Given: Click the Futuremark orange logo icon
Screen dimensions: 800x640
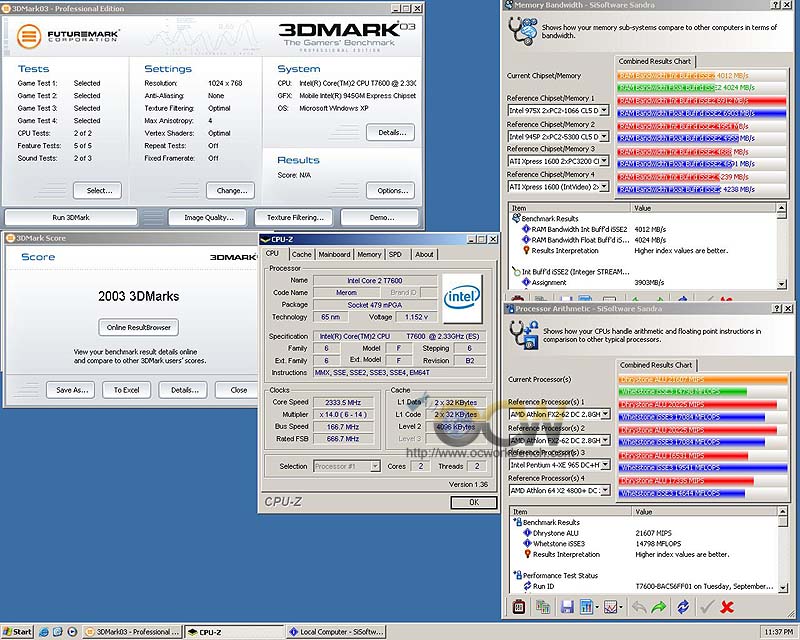Looking at the screenshot, I should pos(29,36).
